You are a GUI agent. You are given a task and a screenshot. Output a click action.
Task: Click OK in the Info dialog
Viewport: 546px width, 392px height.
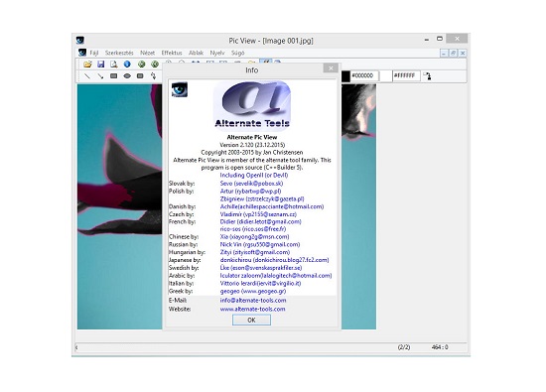point(251,320)
